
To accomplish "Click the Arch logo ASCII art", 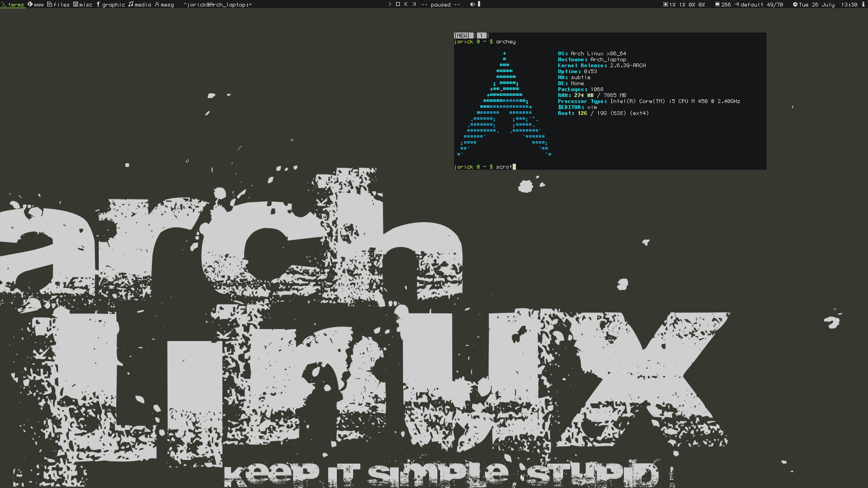I will click(505, 104).
